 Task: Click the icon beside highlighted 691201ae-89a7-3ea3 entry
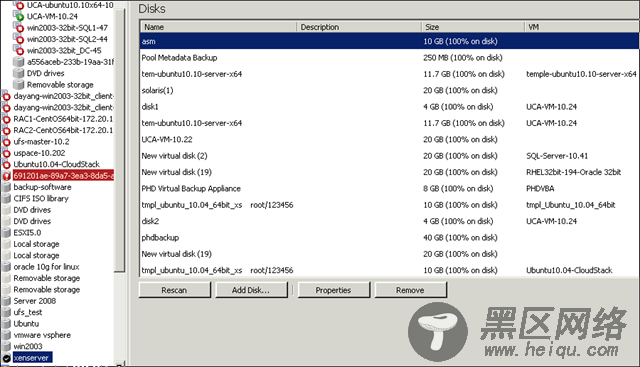tap(6, 176)
